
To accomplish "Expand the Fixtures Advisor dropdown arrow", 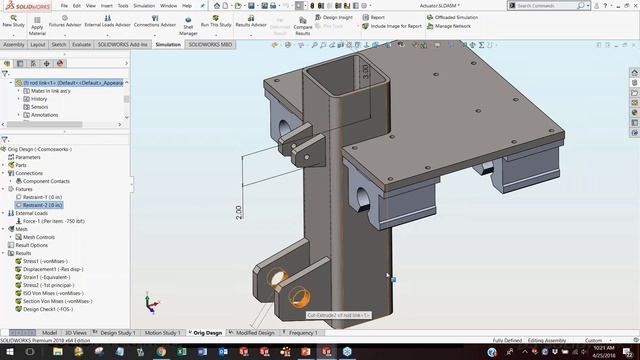I will pyautogui.click(x=65, y=35).
